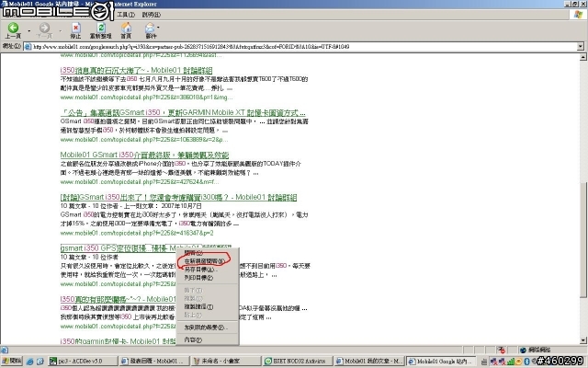The image size is (588, 368).
Task: Click the Bluetooth tray icon
Action: coord(526,362)
